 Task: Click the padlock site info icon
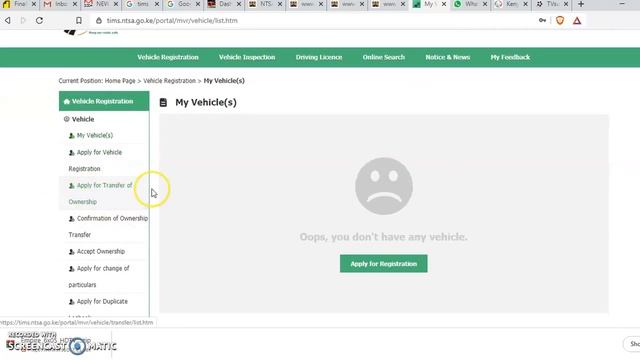coord(98,20)
